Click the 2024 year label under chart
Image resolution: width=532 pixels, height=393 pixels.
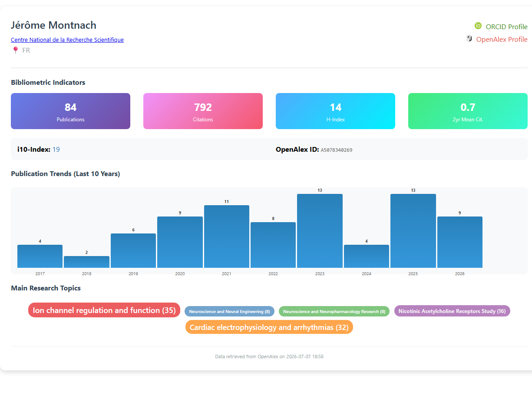[367, 274]
